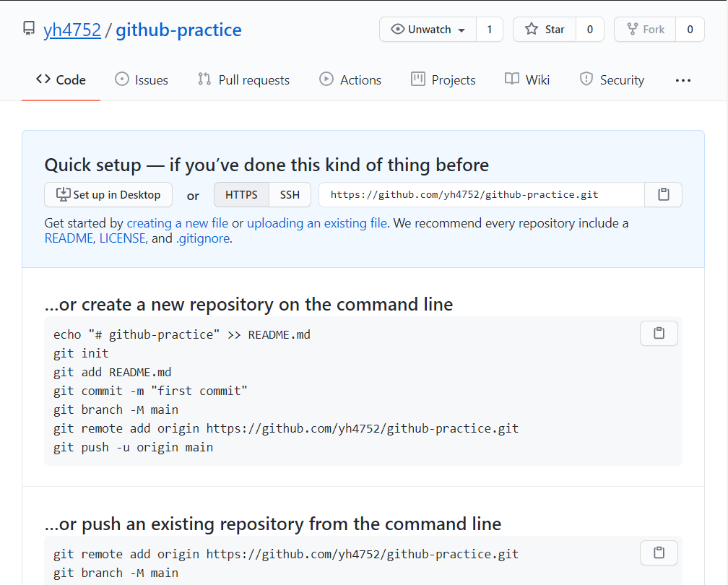Screen dimensions: 728x585
Task: Click the star icon in the Star button
Action: pos(531,29)
